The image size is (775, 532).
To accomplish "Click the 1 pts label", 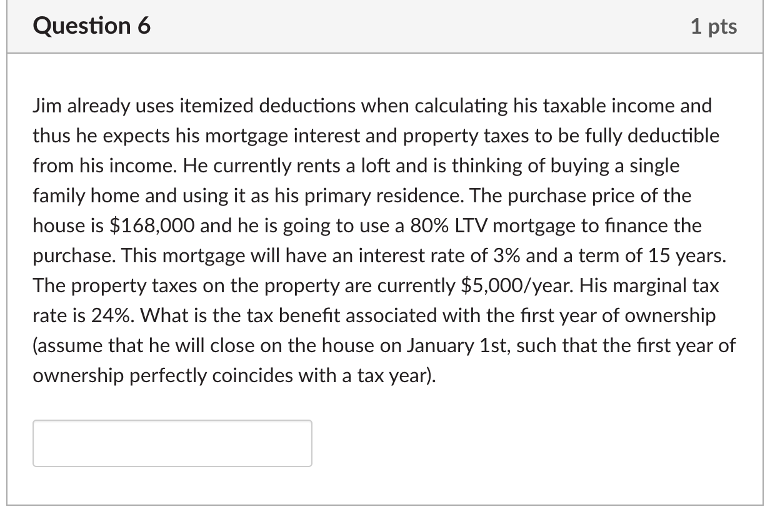I will [x=714, y=26].
